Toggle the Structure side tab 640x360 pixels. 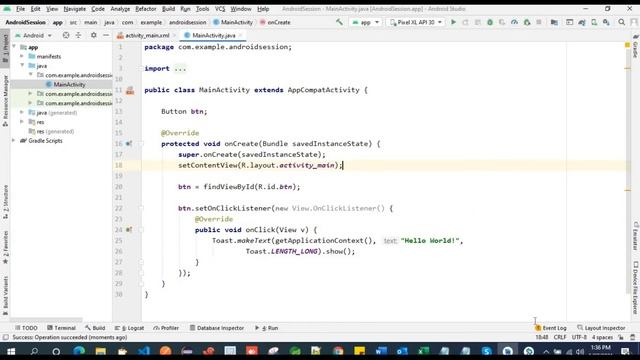tap(5, 202)
